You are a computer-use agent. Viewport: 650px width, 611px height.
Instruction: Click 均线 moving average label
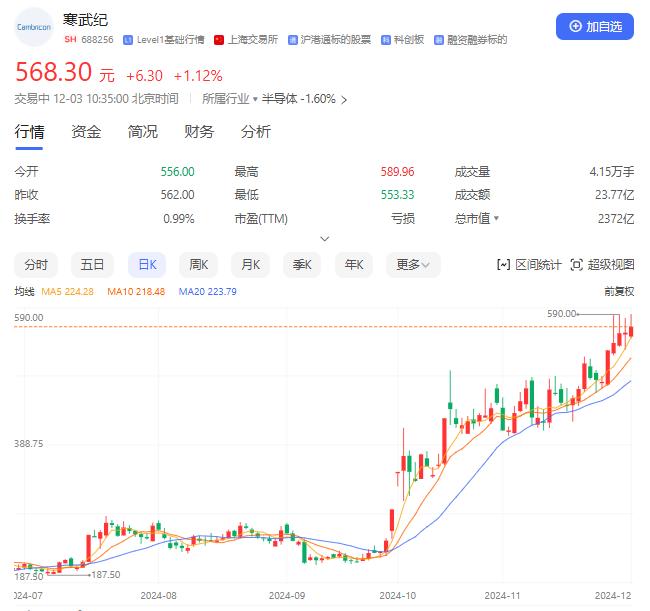pyautogui.click(x=24, y=292)
